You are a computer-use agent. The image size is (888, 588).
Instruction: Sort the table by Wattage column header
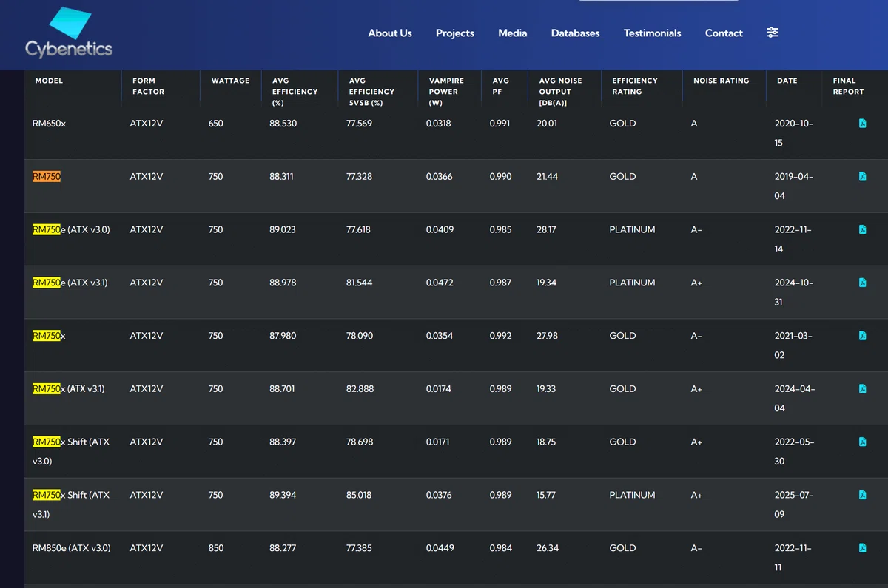(x=230, y=81)
